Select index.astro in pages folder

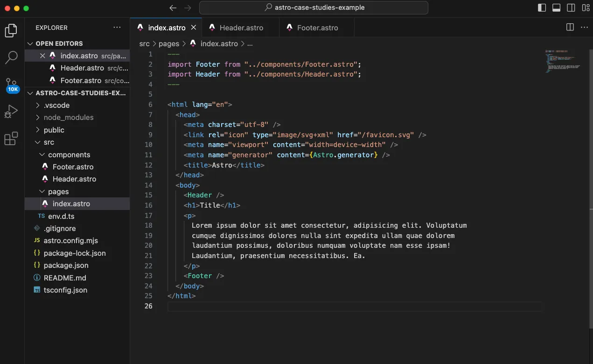pyautogui.click(x=77, y=203)
